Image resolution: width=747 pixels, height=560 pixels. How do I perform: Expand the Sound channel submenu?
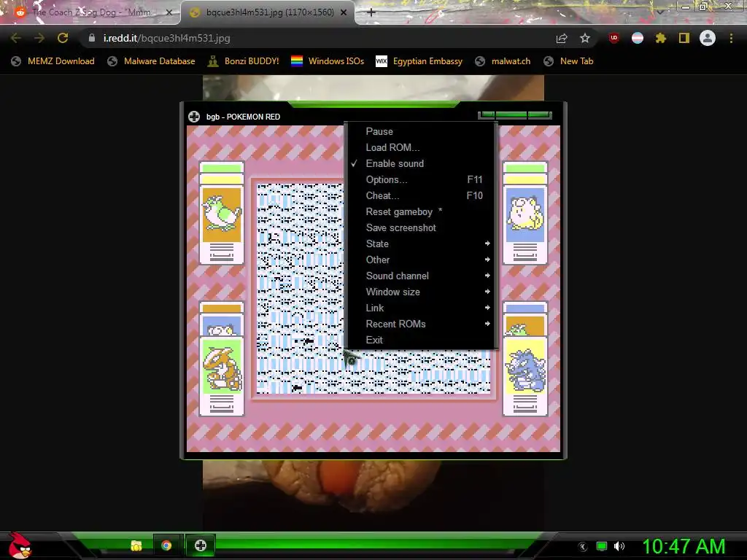point(421,276)
